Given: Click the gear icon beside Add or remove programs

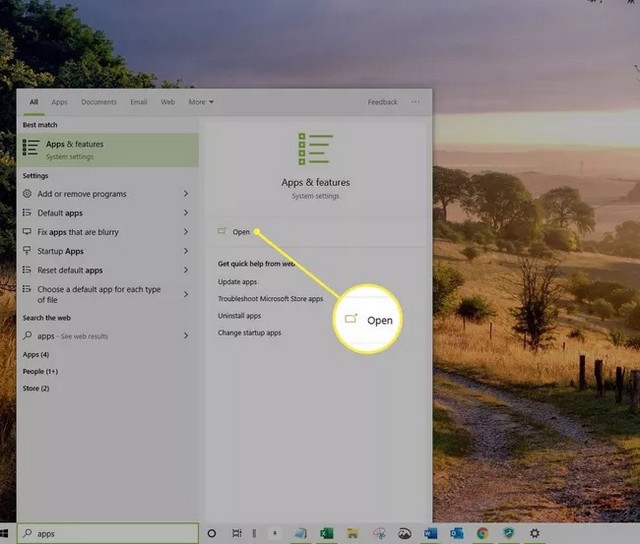Looking at the screenshot, I should pyautogui.click(x=27, y=194).
